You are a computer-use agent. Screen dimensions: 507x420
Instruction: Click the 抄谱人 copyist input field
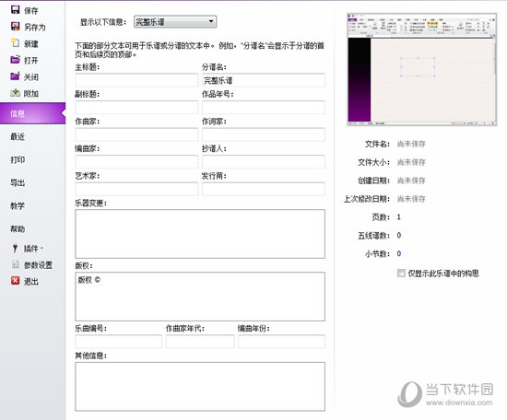coord(264,161)
